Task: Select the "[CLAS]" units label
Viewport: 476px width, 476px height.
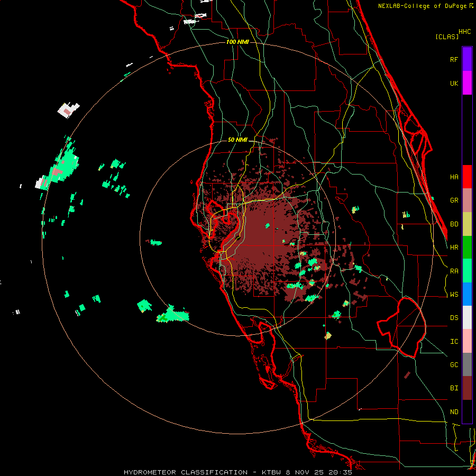Action: pyautogui.click(x=447, y=36)
